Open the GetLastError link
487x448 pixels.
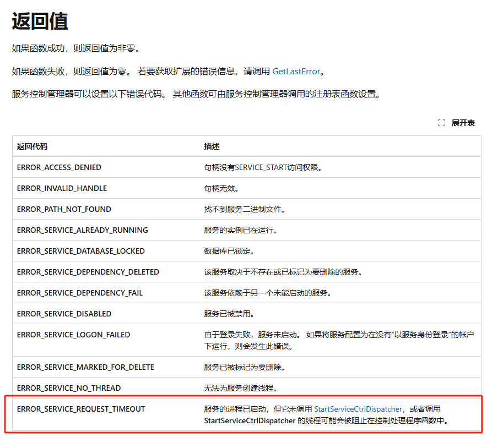(x=296, y=72)
